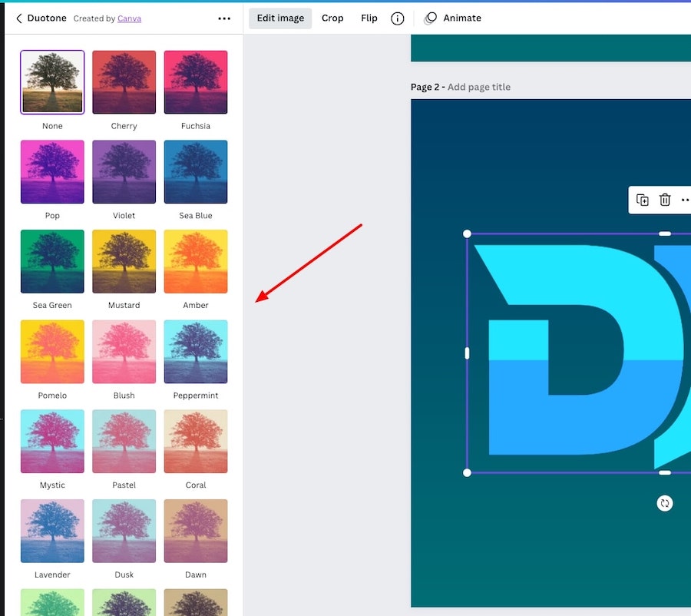The width and height of the screenshot is (691, 616).
Task: Apply the Sea Blue duotone filter
Action: (x=196, y=172)
